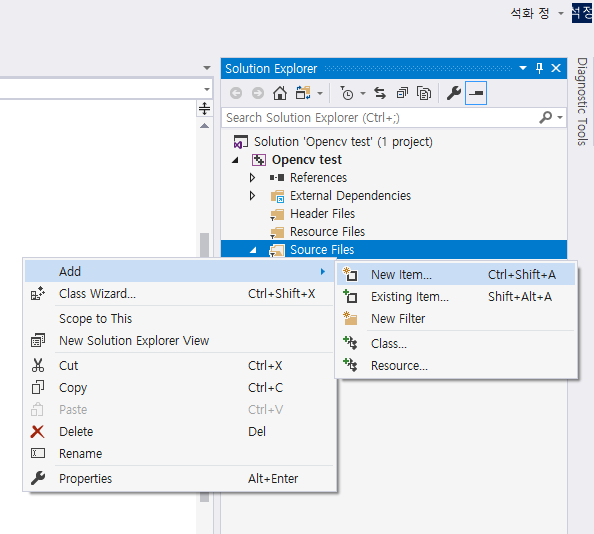
Task: Expand the External Dependencies node
Action: [252, 196]
